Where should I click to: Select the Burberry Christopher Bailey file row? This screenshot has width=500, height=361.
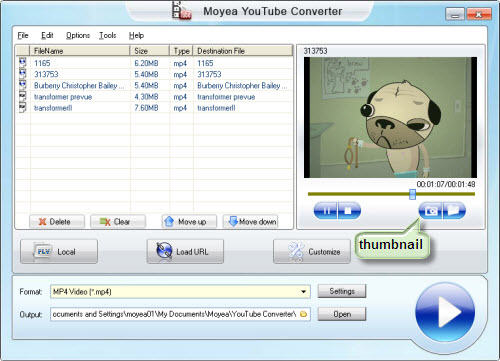click(154, 86)
